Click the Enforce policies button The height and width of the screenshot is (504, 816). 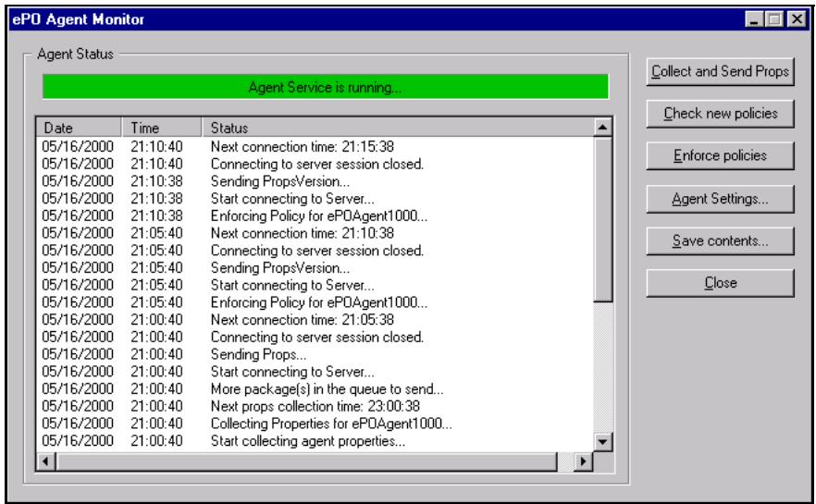(x=720, y=155)
